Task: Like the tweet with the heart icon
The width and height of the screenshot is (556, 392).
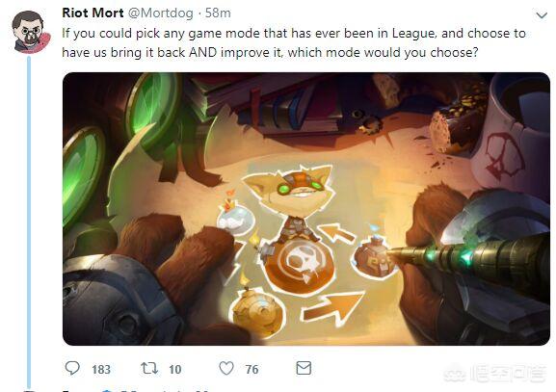Action: point(226,368)
